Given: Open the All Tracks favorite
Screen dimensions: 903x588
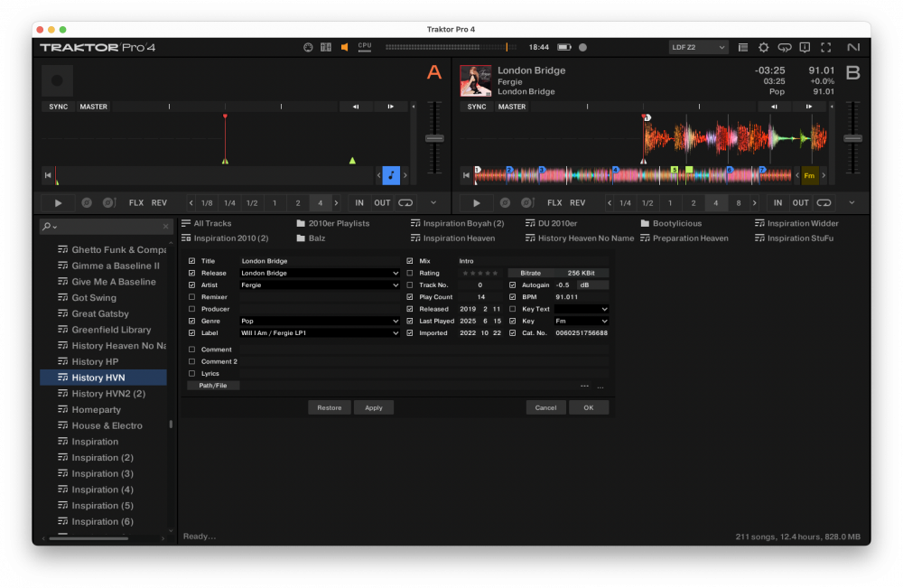Looking at the screenshot, I should click(x=206, y=223).
